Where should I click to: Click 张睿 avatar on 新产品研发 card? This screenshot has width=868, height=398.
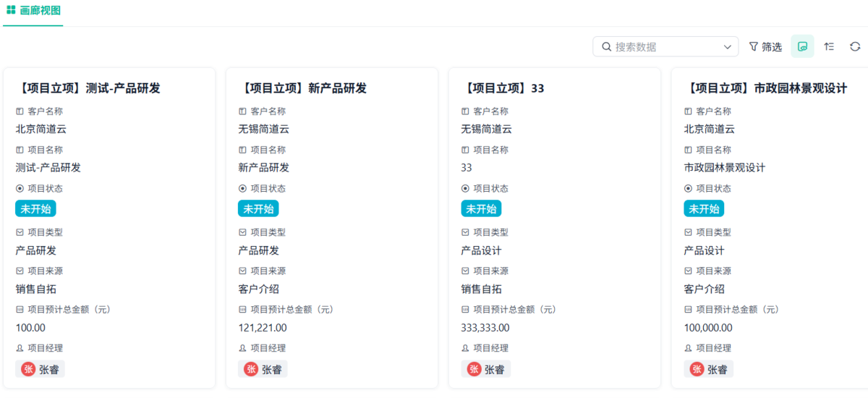click(x=251, y=369)
